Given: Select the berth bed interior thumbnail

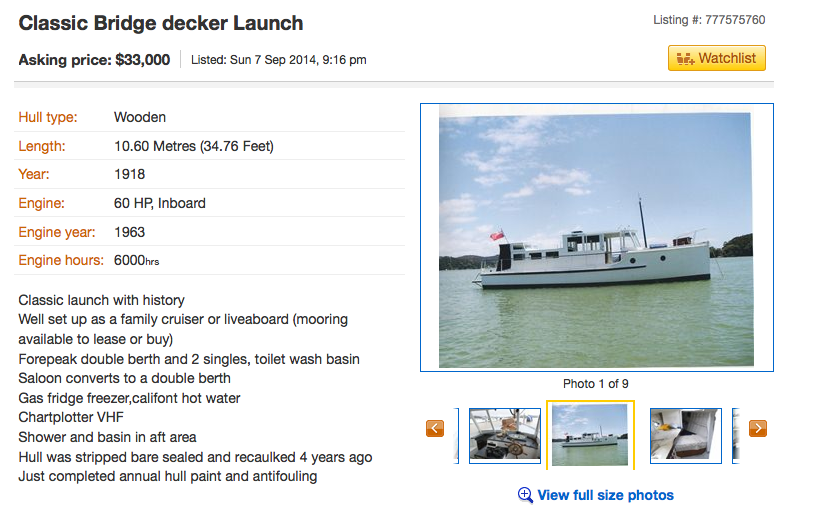Looking at the screenshot, I should pos(685,435).
